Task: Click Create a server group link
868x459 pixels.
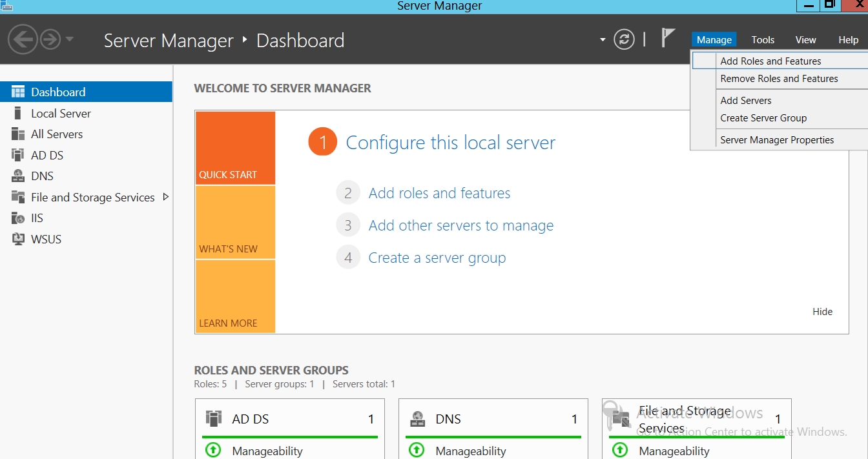Action: tap(437, 258)
